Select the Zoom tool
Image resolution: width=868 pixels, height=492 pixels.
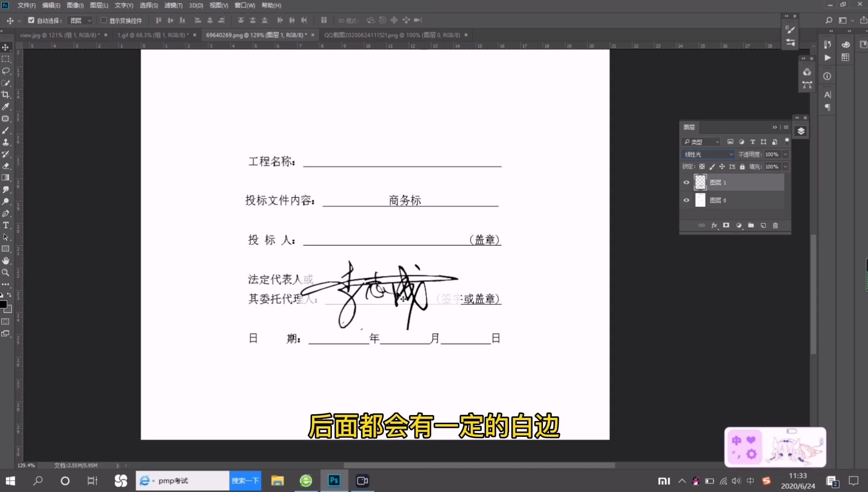[6, 273]
